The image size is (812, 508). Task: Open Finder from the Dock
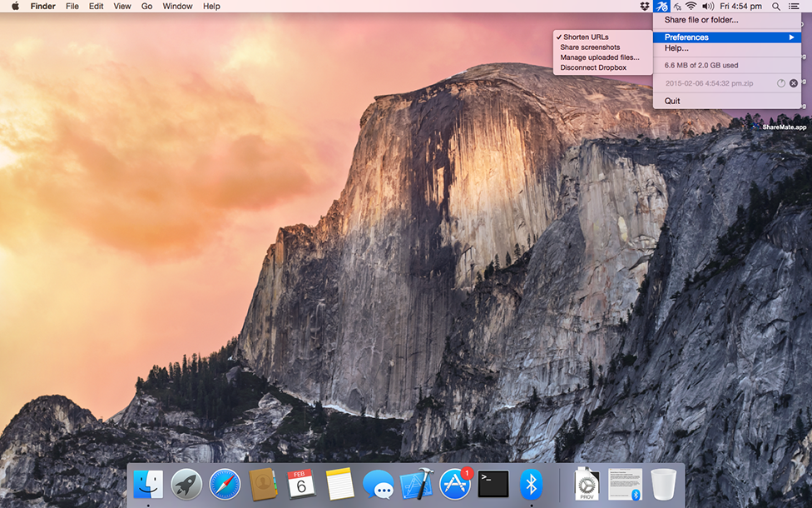(148, 484)
